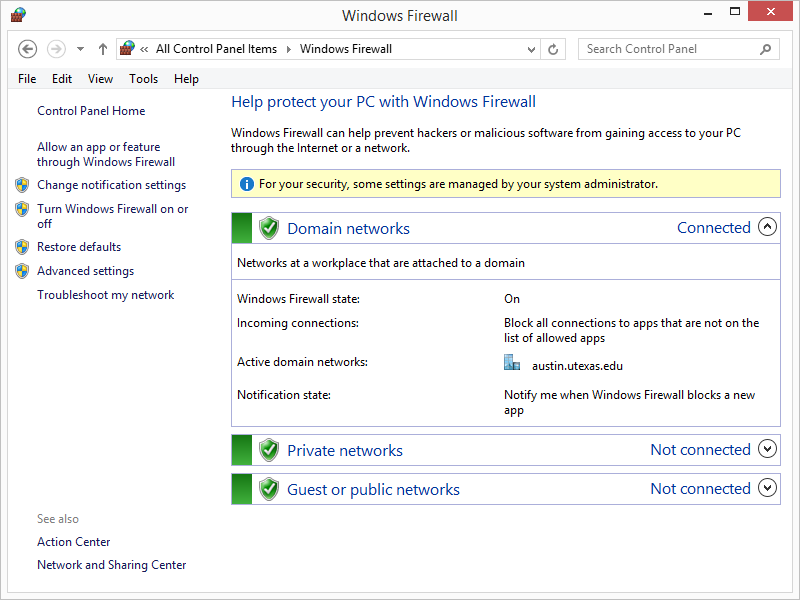Image resolution: width=800 pixels, height=600 pixels.
Task: Open the recent locations dropdown arrow
Action: click(80, 49)
